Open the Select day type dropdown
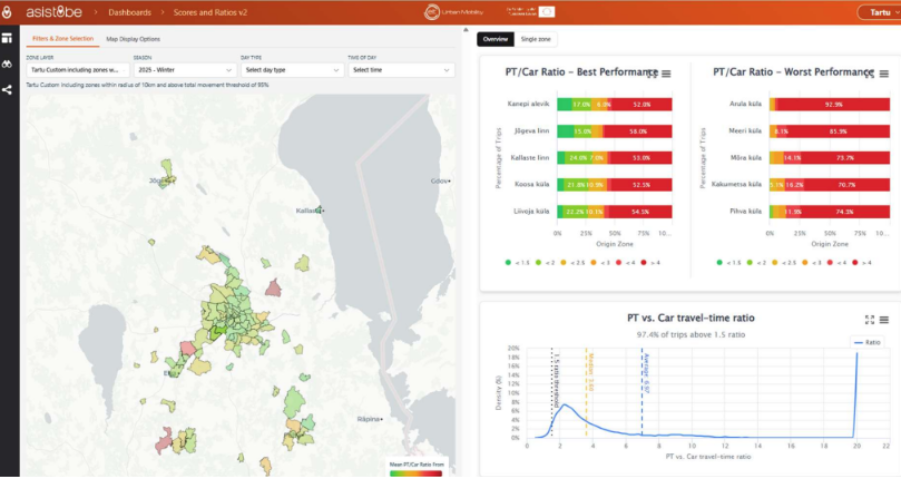Image resolution: width=901 pixels, height=477 pixels. [291, 70]
